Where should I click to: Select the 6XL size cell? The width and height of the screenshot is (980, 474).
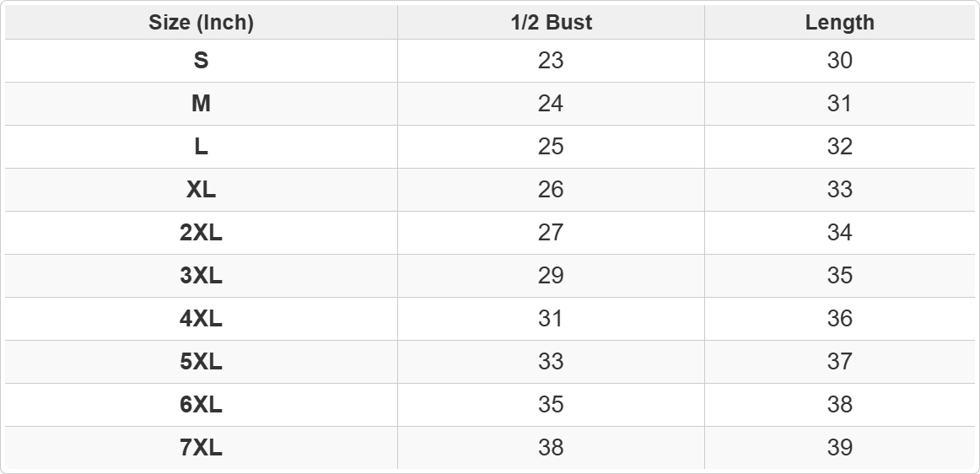tap(202, 405)
